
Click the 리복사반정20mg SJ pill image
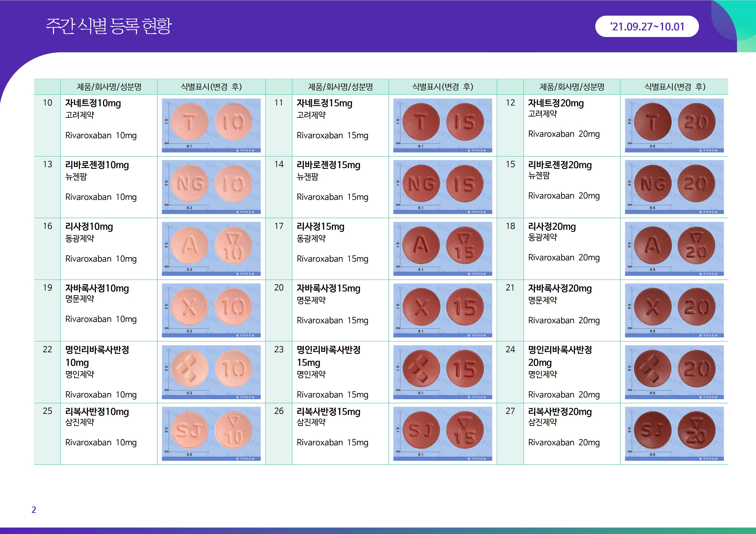674,434
